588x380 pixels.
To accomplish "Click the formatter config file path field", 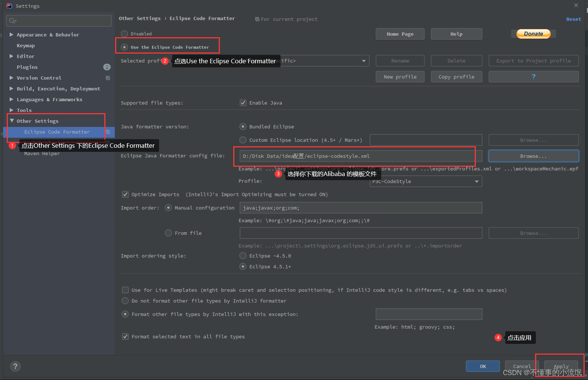I will pos(361,156).
